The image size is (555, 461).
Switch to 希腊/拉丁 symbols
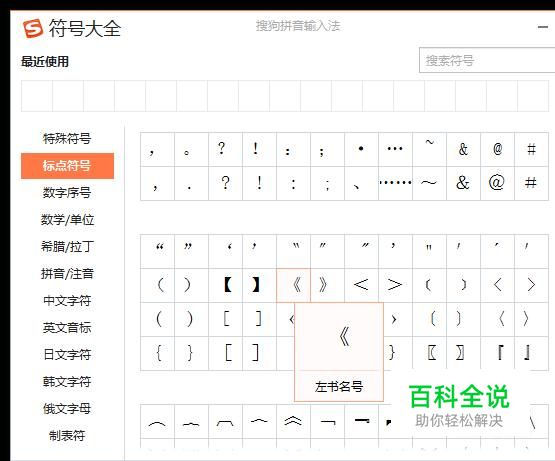[67, 247]
